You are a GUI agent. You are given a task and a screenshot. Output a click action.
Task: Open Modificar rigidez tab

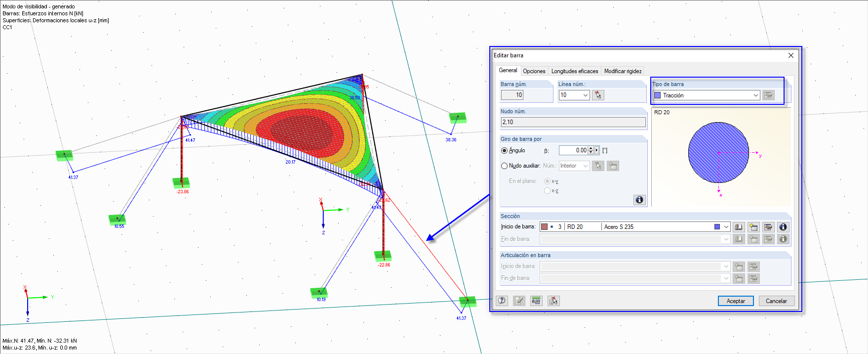pos(623,71)
